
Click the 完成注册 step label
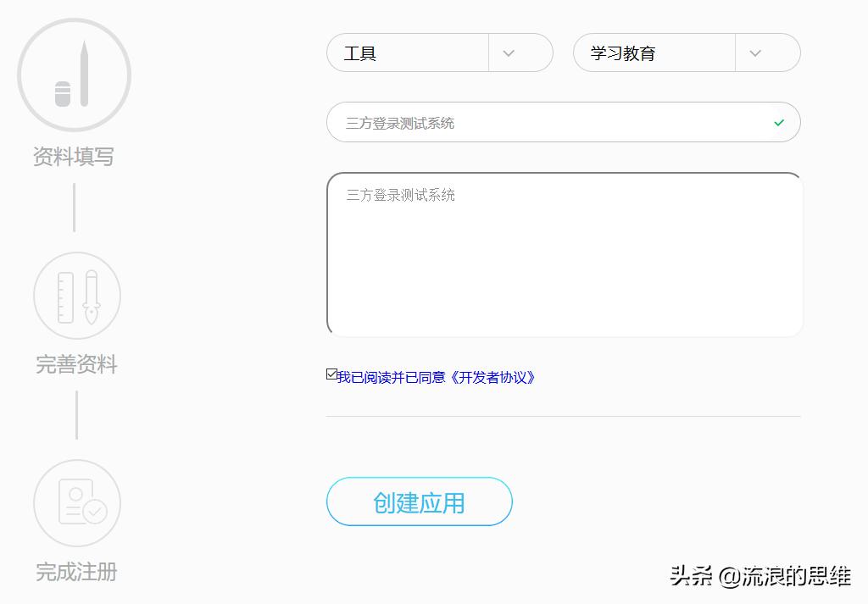pyautogui.click(x=76, y=572)
